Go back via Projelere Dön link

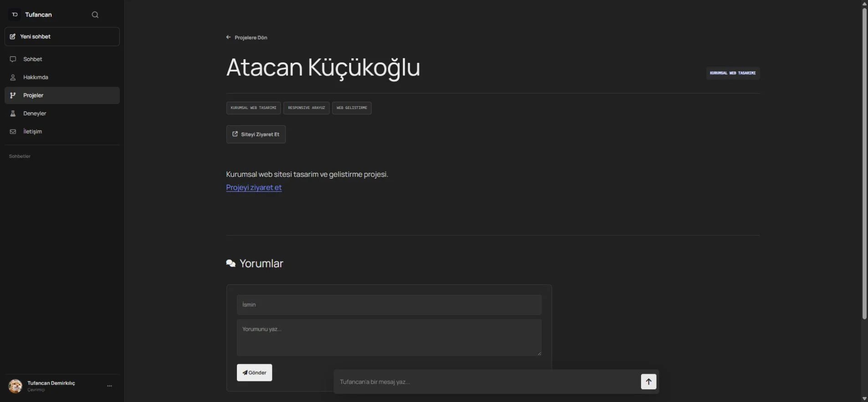click(x=247, y=37)
